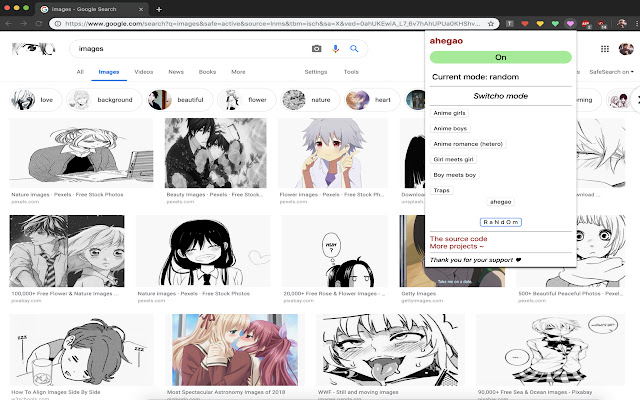
Task: Switch to the Videos search tab
Action: [144, 72]
